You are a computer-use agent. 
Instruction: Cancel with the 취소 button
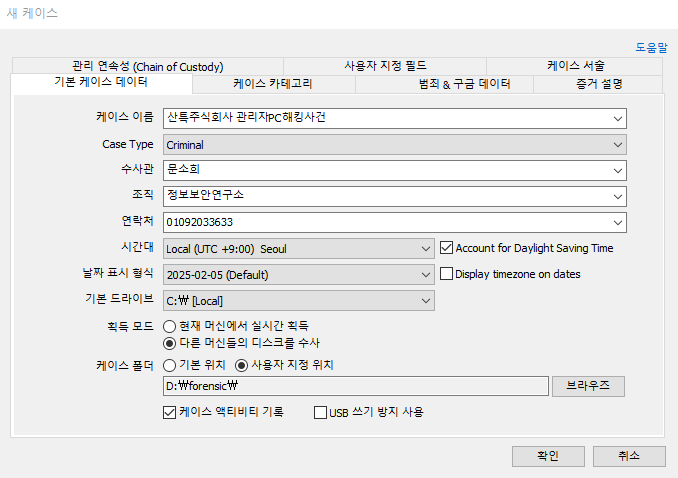point(629,456)
